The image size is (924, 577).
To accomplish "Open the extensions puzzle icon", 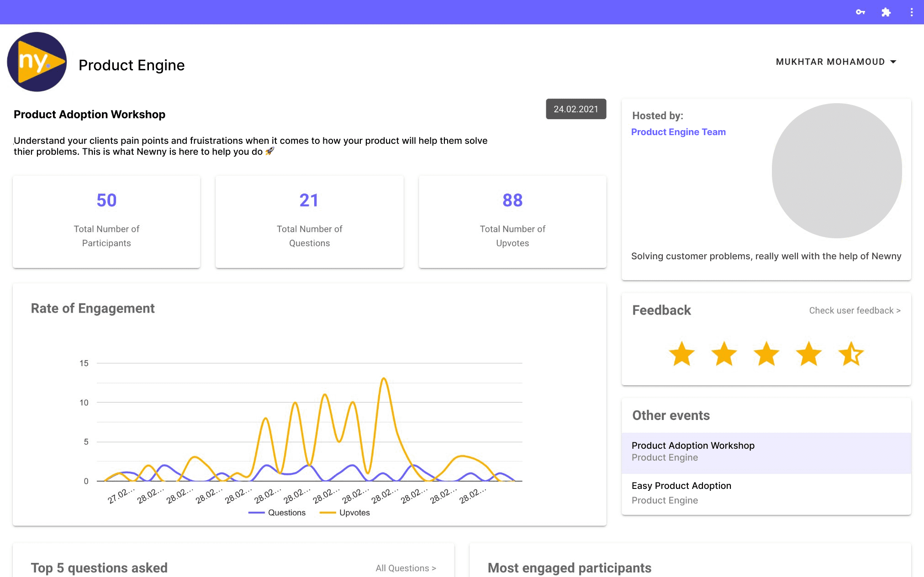I will [886, 12].
